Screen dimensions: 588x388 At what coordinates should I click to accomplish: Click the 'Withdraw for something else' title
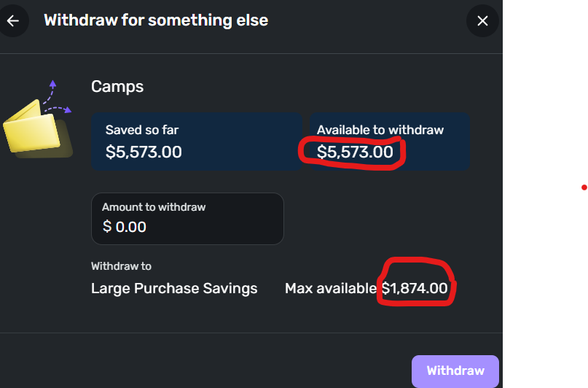(156, 20)
